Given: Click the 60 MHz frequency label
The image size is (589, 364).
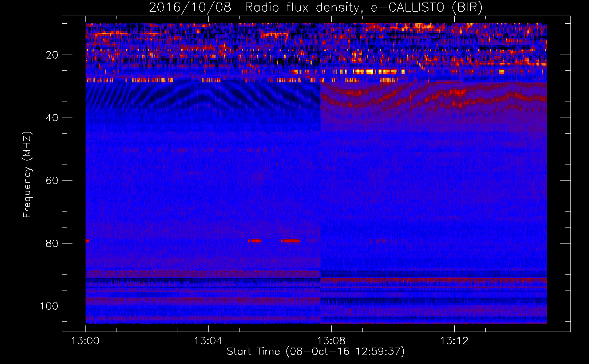Looking at the screenshot, I should tap(52, 181).
